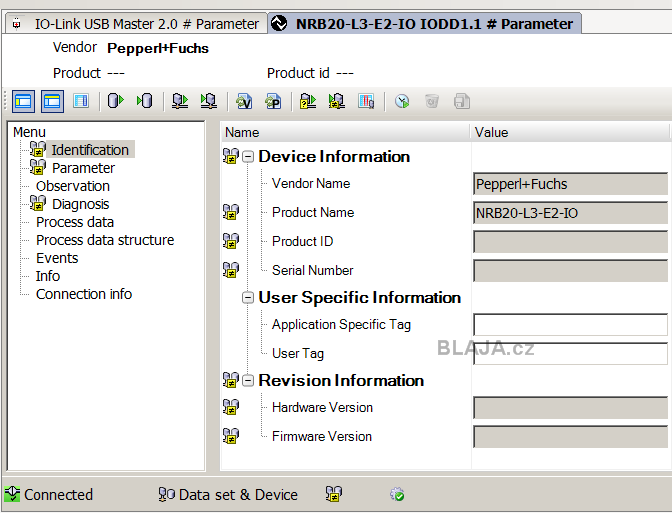This screenshot has height=513, width=672.
Task: Click the mismatch icon on Hardware Version row
Action: pos(231,407)
